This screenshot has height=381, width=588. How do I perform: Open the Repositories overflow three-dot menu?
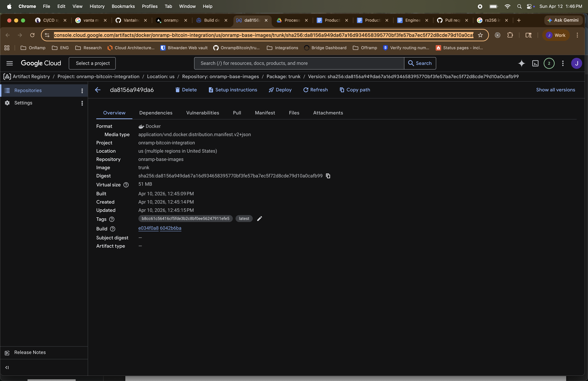pyautogui.click(x=82, y=91)
